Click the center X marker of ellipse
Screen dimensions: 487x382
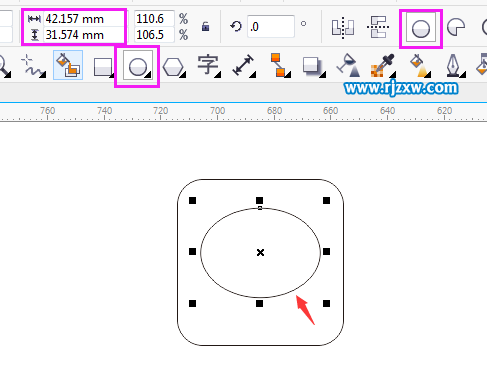pyautogui.click(x=260, y=252)
